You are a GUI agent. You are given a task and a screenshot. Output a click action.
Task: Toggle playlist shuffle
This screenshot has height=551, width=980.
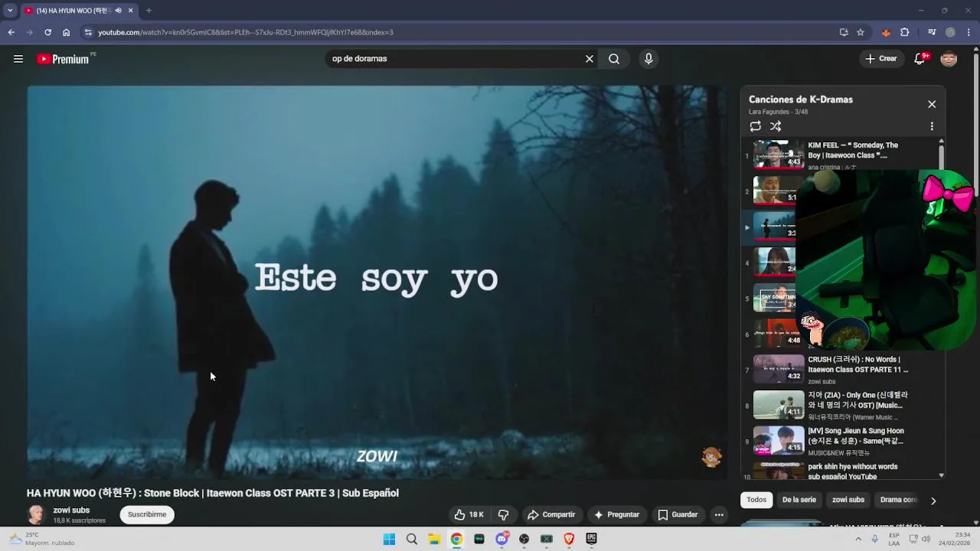click(776, 126)
